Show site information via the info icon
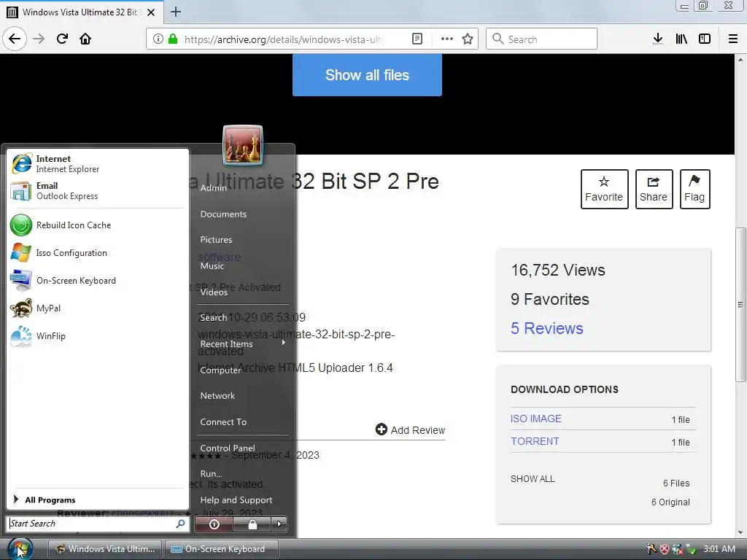Screen dimensions: 747x560 [x=158, y=39]
